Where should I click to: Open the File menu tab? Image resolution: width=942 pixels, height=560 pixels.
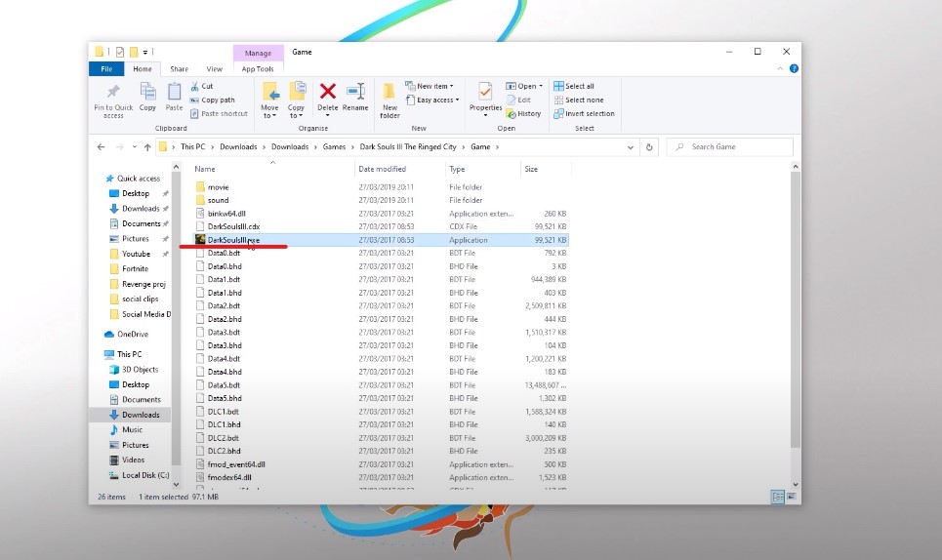click(x=106, y=69)
